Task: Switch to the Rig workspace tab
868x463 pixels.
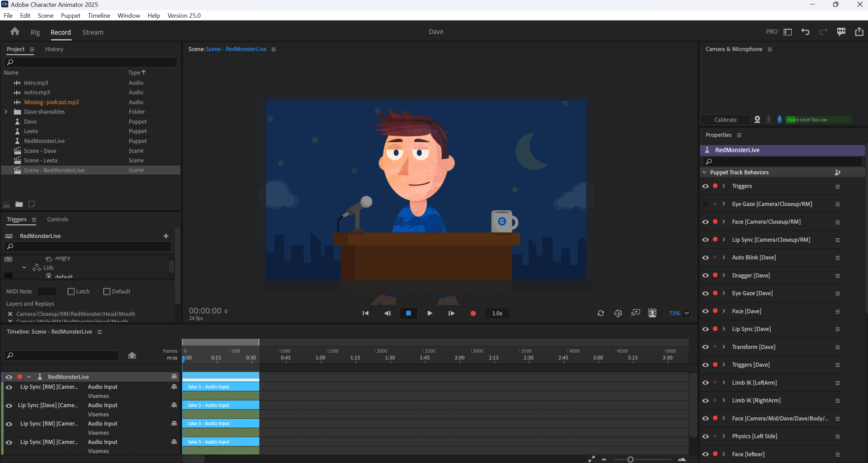Action: pos(35,32)
